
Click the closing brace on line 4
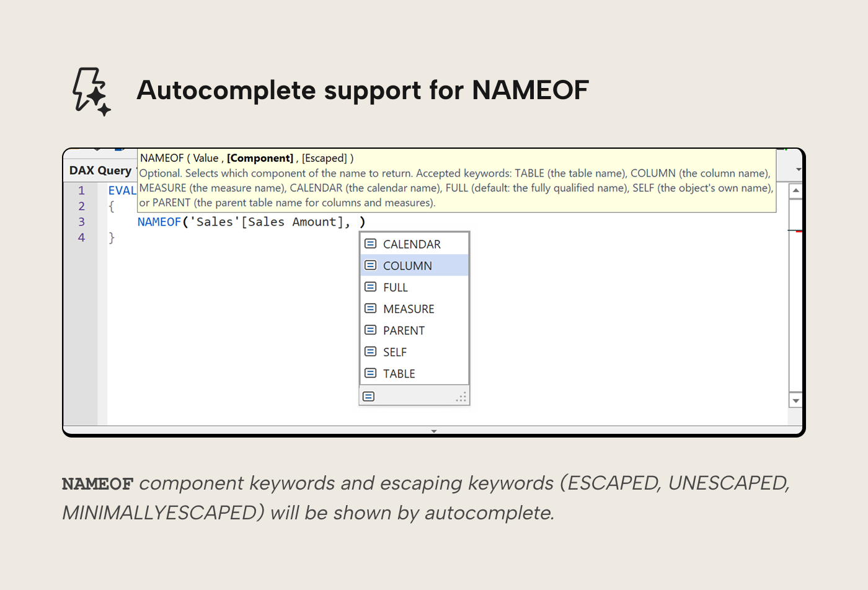(x=112, y=237)
